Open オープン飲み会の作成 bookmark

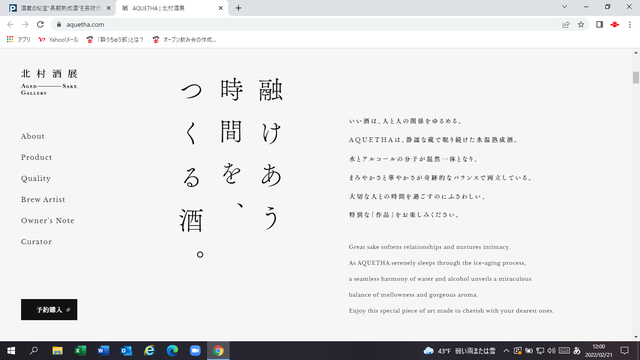[184, 40]
